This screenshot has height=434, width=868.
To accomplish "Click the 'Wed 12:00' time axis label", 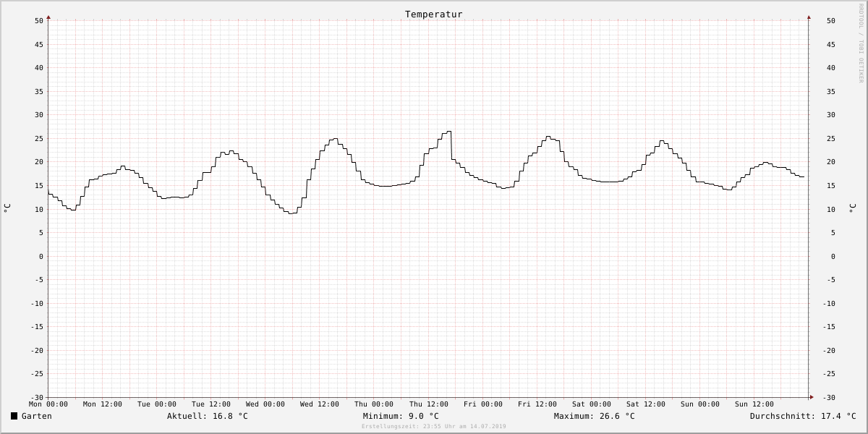I will [320, 404].
